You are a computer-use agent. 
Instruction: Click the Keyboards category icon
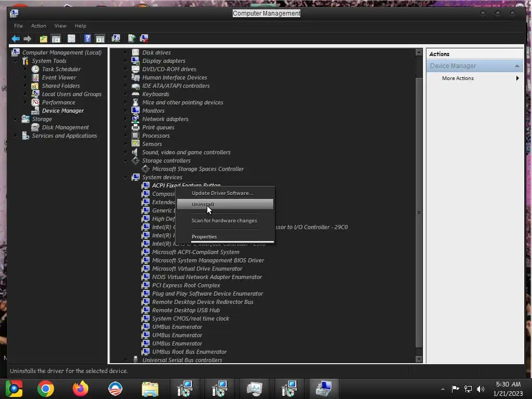(x=136, y=94)
